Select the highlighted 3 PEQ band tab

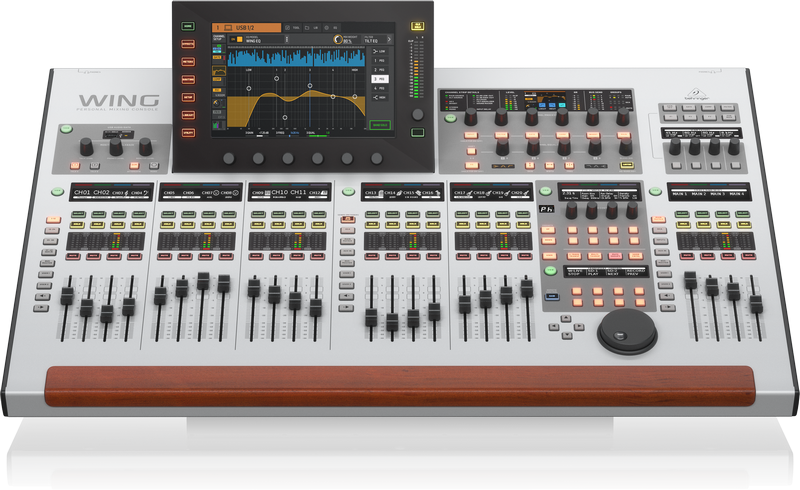(379, 79)
